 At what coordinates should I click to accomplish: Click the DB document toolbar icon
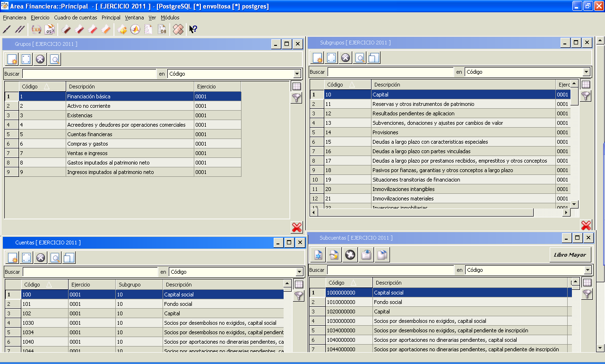click(162, 29)
